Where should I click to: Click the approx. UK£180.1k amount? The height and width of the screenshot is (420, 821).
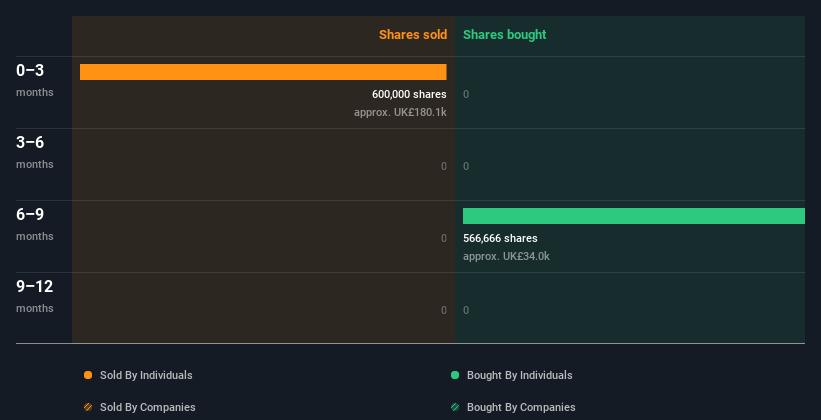pyautogui.click(x=400, y=113)
